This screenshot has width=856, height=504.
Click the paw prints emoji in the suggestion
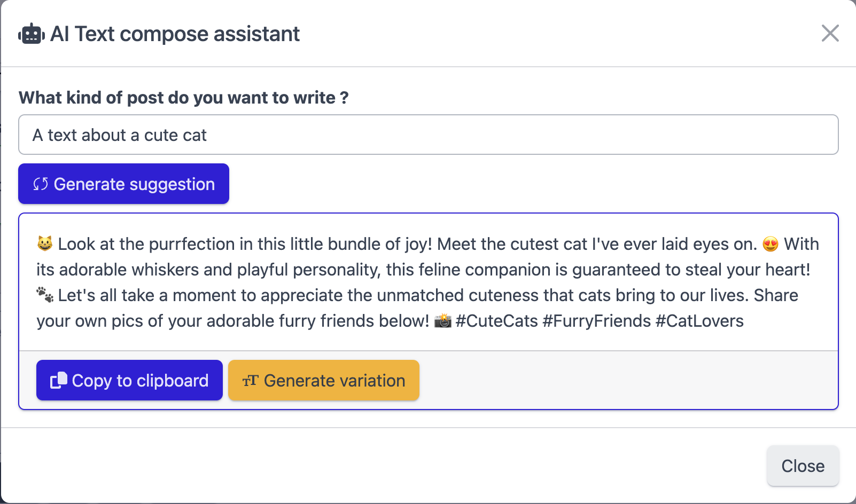point(45,295)
